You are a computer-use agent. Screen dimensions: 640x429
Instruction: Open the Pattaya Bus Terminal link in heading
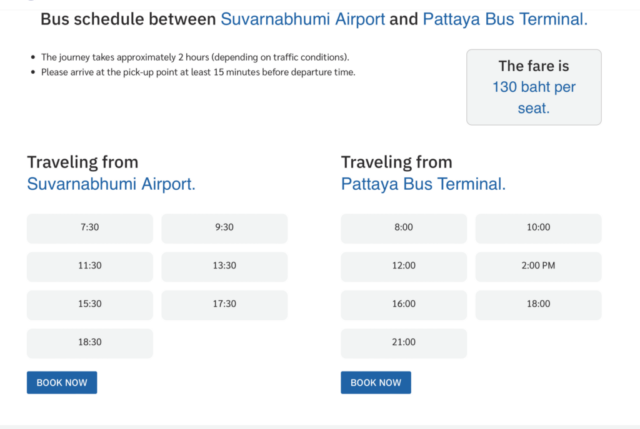tap(505, 19)
